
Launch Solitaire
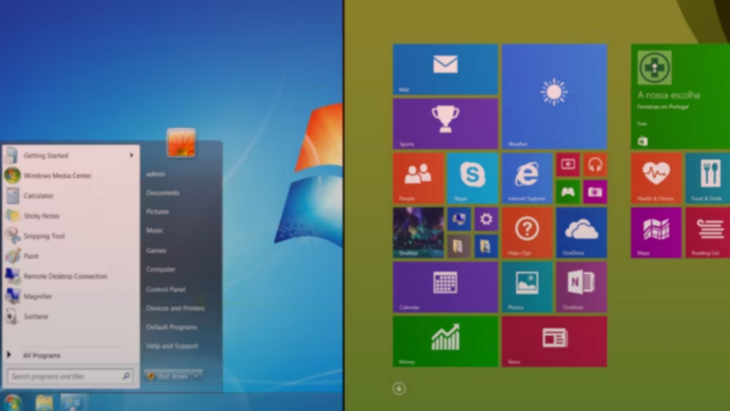coord(70,317)
